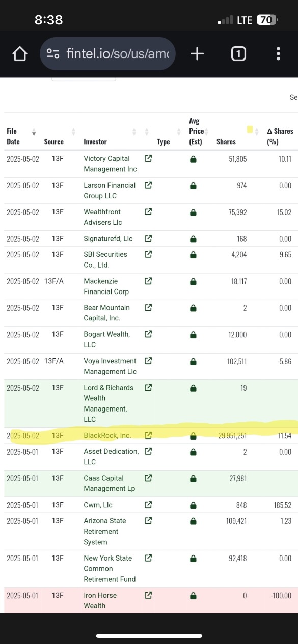
Task: Open new tab with plus icon
Action: [197, 53]
